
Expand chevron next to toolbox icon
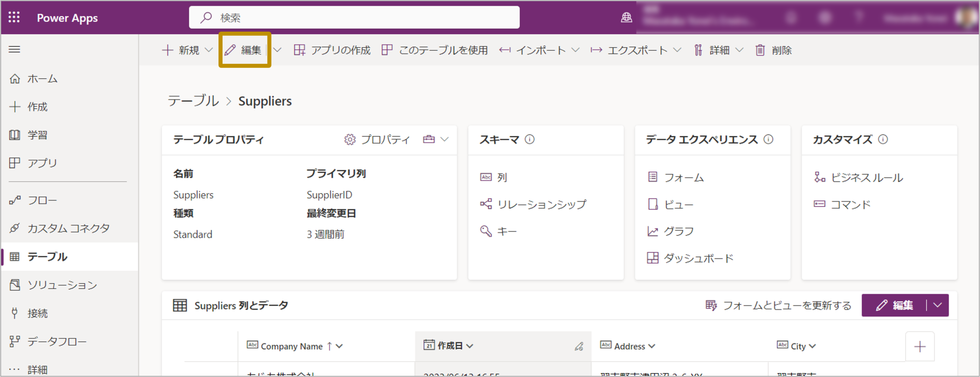pyautogui.click(x=445, y=139)
